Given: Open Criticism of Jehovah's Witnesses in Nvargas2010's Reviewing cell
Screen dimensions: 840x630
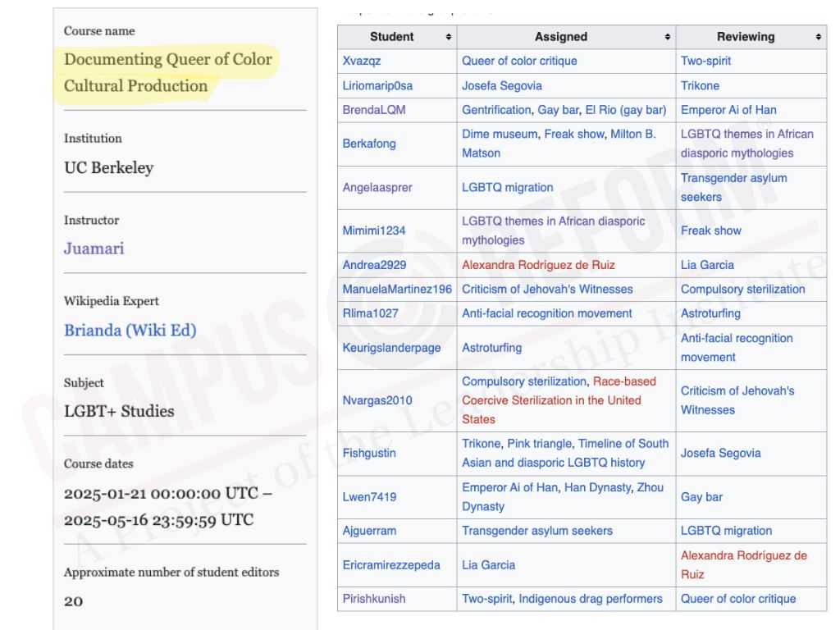Looking at the screenshot, I should point(737,400).
